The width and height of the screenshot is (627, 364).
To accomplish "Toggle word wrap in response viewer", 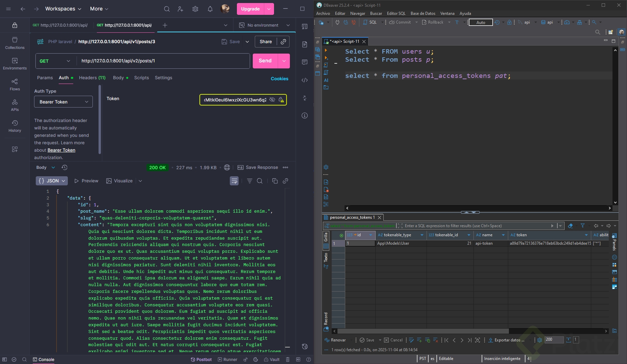I will point(234,181).
